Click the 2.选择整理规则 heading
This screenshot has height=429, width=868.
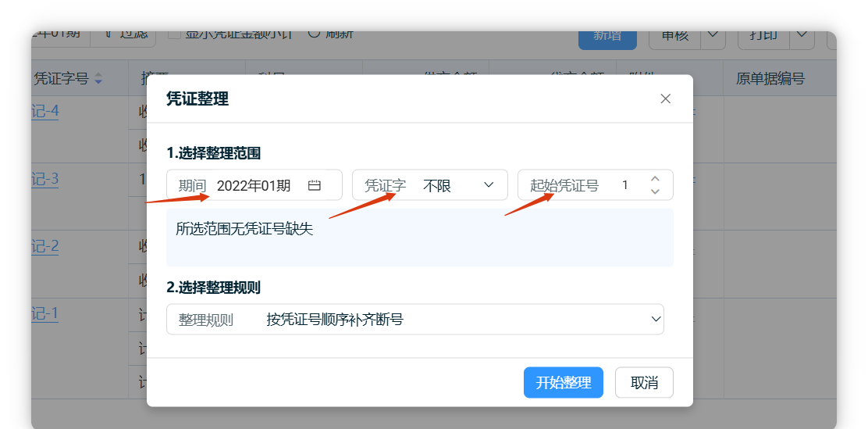[214, 288]
